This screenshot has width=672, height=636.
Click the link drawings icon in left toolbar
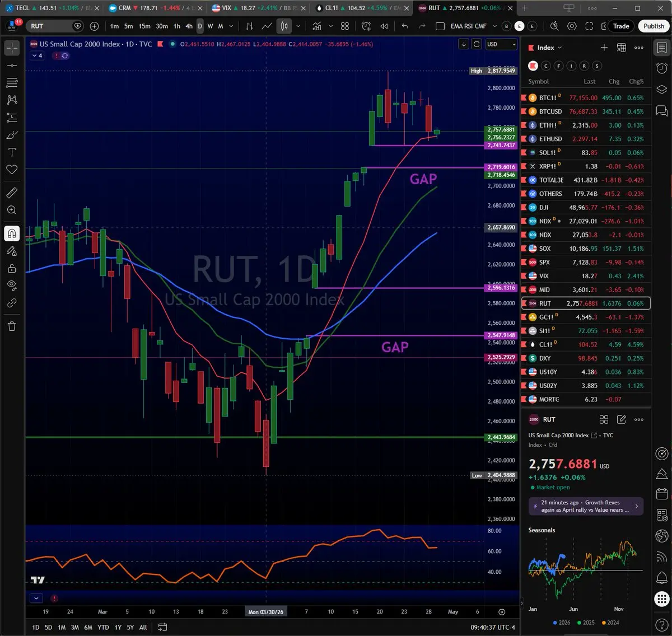click(12, 303)
